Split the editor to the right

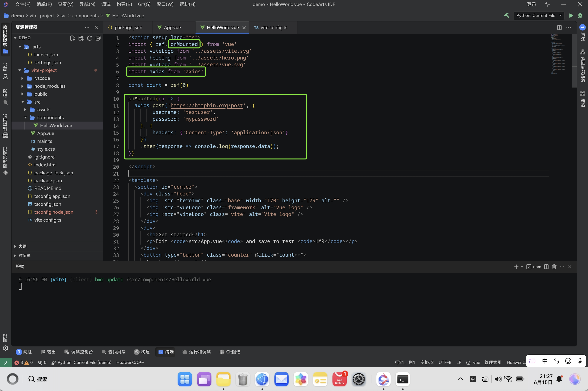pyautogui.click(x=559, y=27)
